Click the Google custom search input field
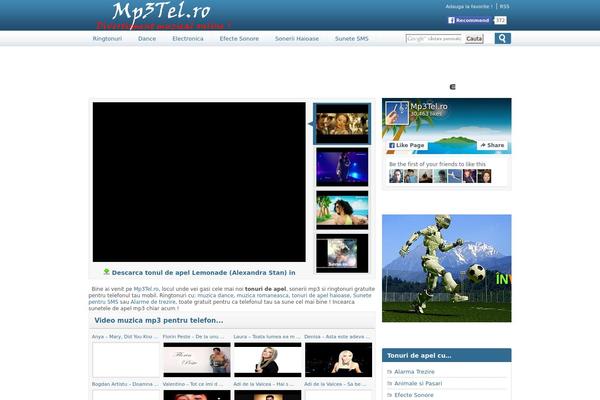Viewport: 600px width, 400px height. [x=435, y=39]
